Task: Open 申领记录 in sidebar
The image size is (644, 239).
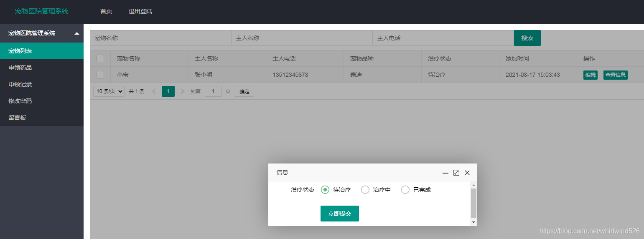Action: pyautogui.click(x=42, y=84)
